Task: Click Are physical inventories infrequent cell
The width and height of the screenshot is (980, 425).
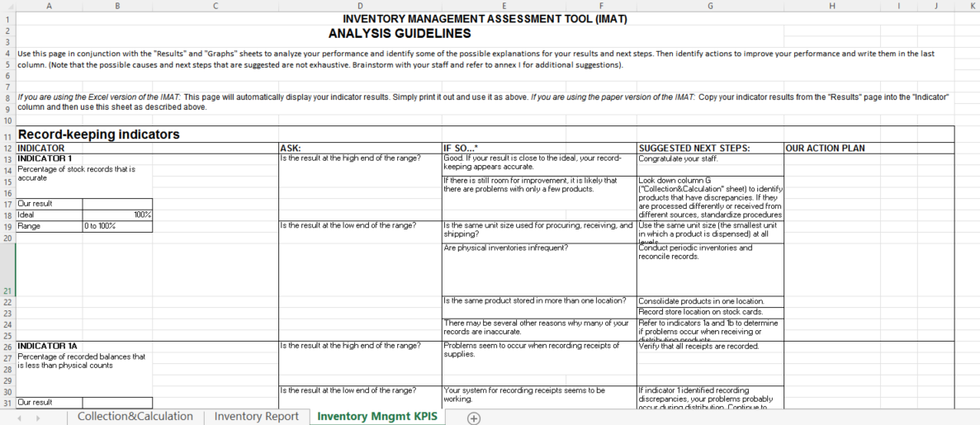Action: tap(539, 269)
